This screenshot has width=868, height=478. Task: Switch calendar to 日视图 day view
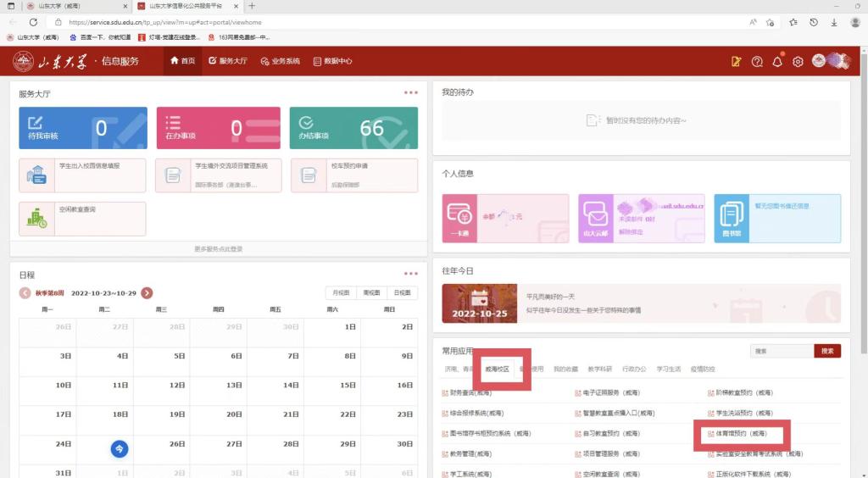pyautogui.click(x=402, y=293)
